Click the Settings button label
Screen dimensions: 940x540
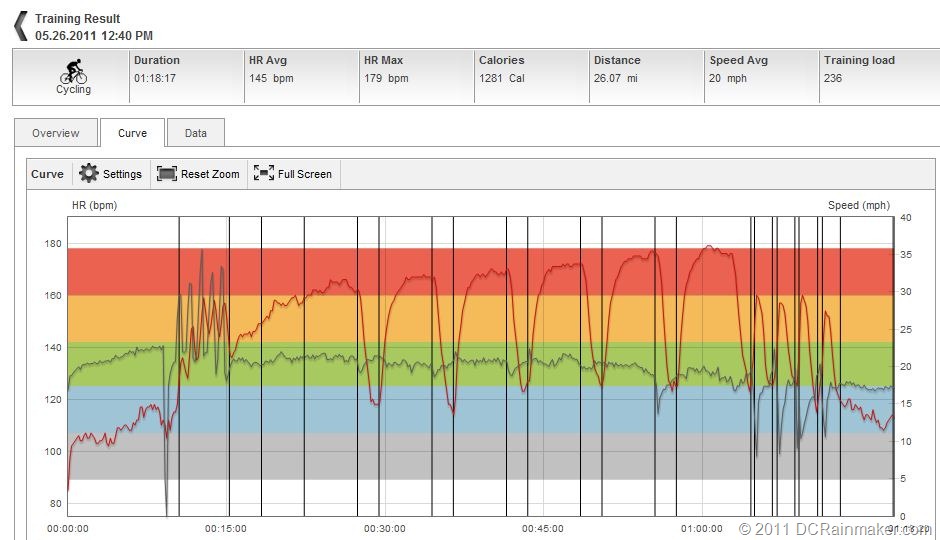coord(122,174)
